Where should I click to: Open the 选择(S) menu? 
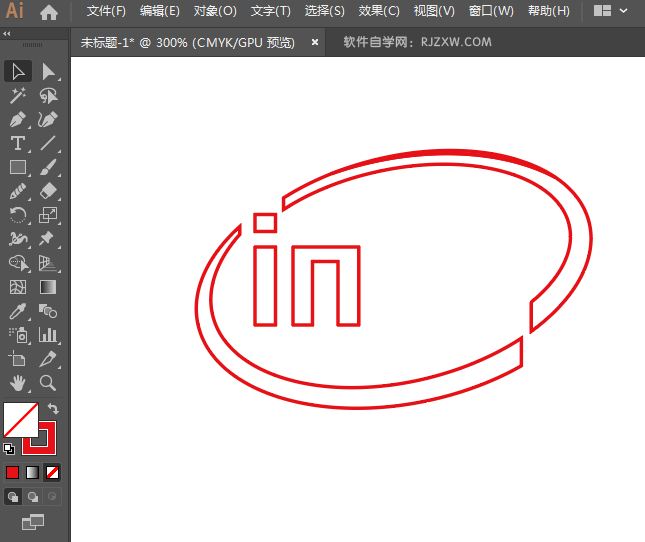coord(325,11)
